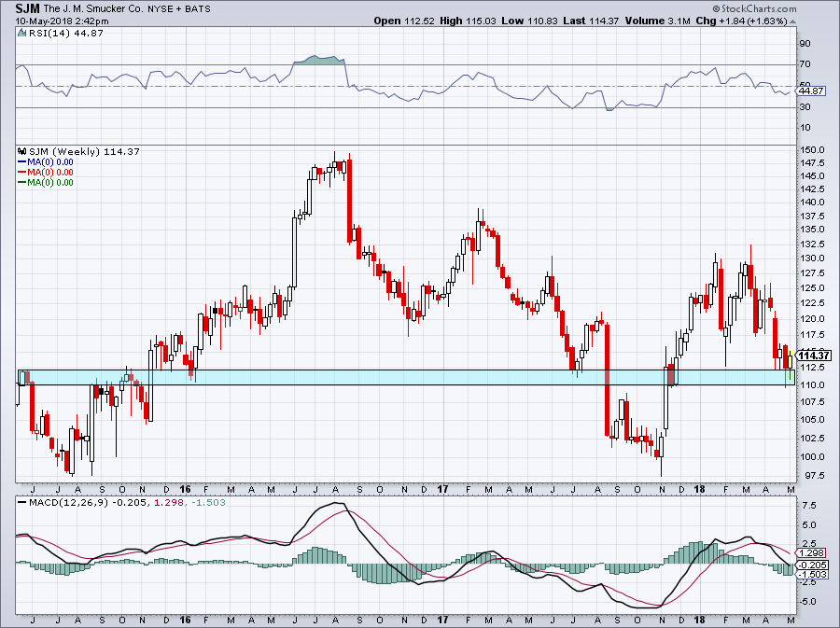Click the green shaded RSI overbought area
Viewport: 840px width, 628px height.
pyautogui.click(x=319, y=62)
